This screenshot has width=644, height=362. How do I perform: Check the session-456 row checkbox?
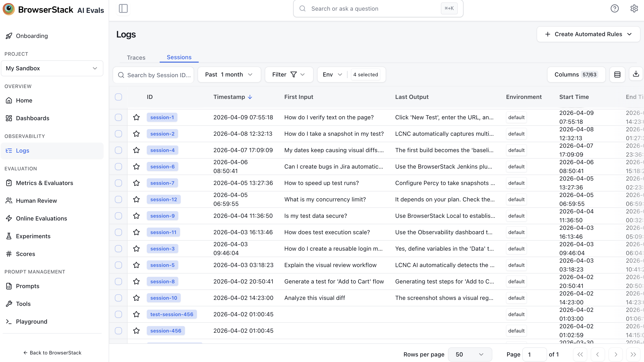(118, 331)
